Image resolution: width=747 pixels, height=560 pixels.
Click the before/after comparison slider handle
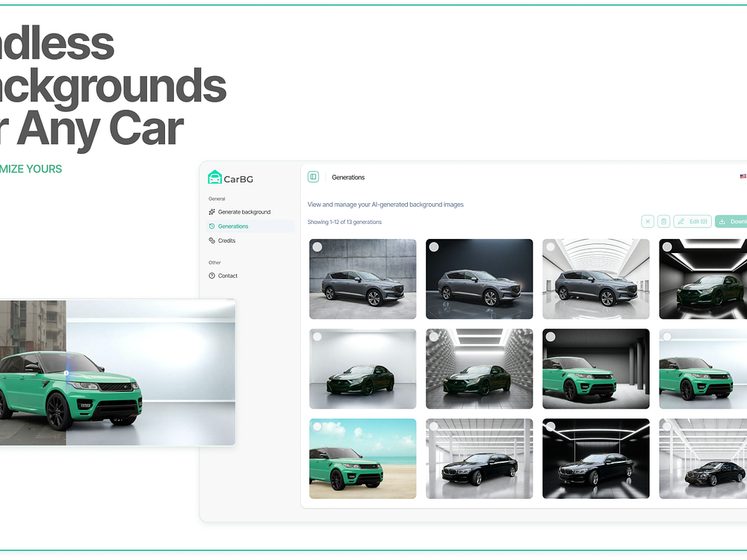66,373
